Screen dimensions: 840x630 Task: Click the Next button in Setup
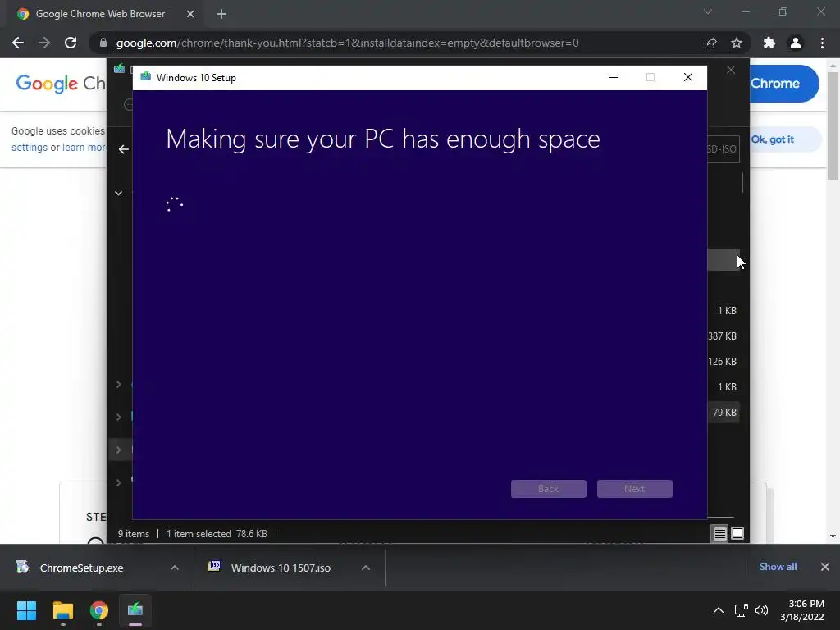pyautogui.click(x=634, y=489)
